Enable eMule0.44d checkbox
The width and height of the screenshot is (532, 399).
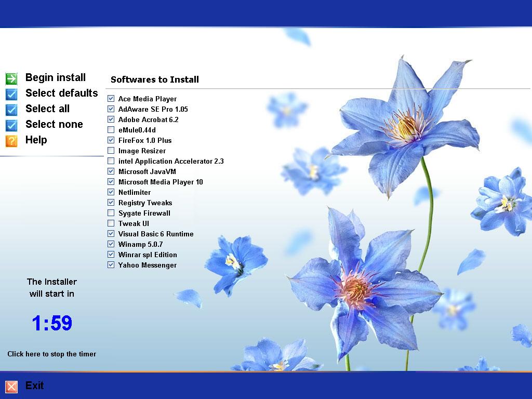pos(111,129)
